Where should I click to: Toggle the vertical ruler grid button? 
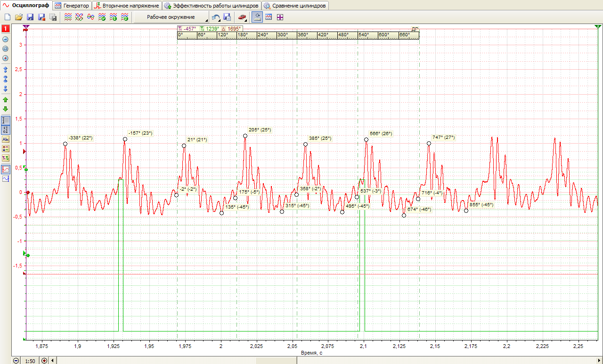coord(6,121)
